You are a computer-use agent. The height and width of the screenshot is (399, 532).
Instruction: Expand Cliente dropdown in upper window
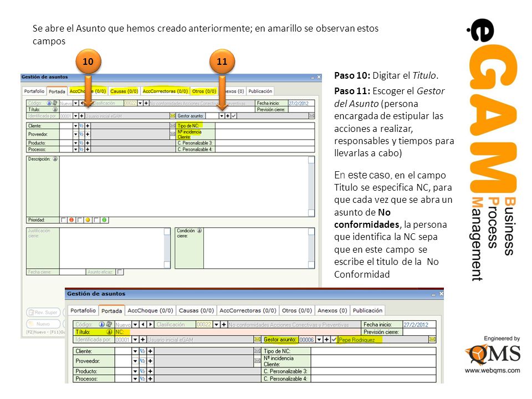coord(76,126)
